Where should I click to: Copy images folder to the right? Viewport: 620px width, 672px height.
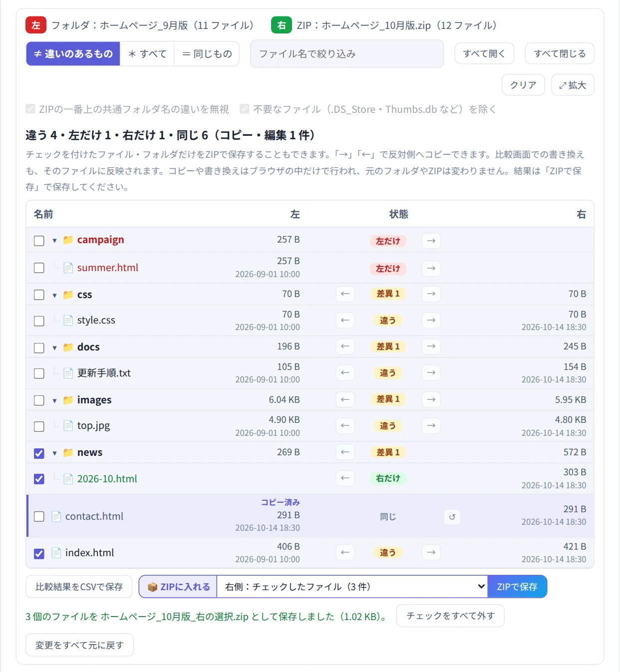(431, 399)
